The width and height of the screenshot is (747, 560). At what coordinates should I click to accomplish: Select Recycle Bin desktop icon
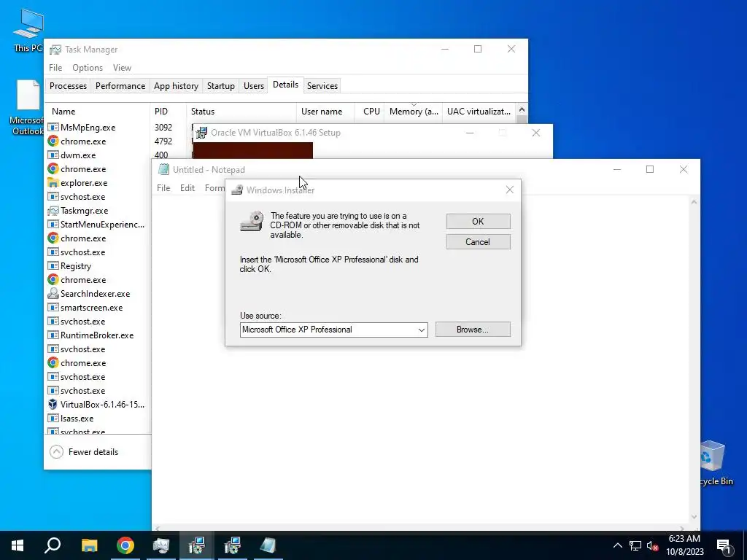pos(713,463)
